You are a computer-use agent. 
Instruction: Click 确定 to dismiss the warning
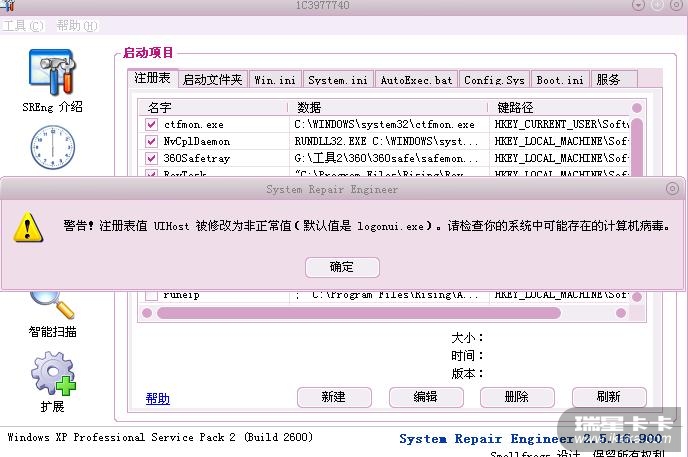342,267
